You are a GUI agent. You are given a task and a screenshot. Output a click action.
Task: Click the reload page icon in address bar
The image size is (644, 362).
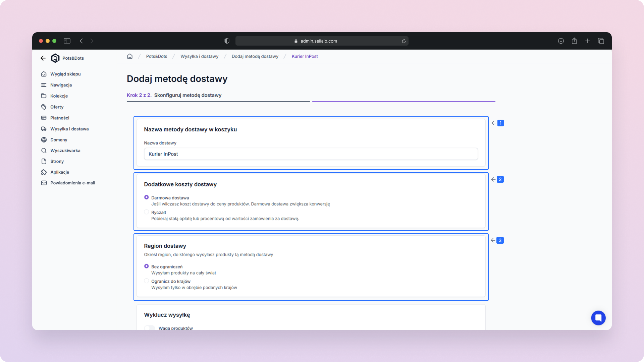(x=404, y=41)
